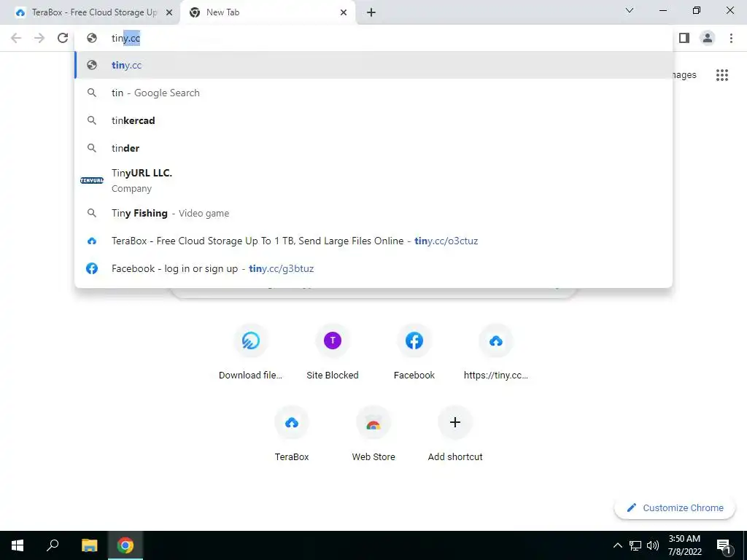
Task: Select the New Tab tab
Action: (x=268, y=12)
